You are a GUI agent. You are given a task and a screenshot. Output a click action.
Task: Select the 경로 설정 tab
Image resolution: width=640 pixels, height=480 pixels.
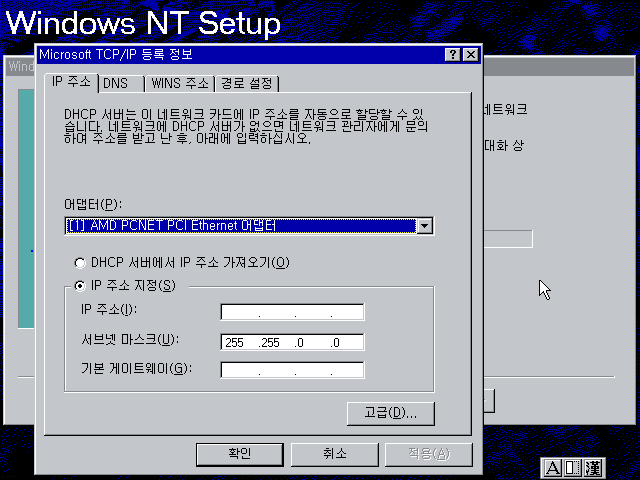pyautogui.click(x=247, y=84)
